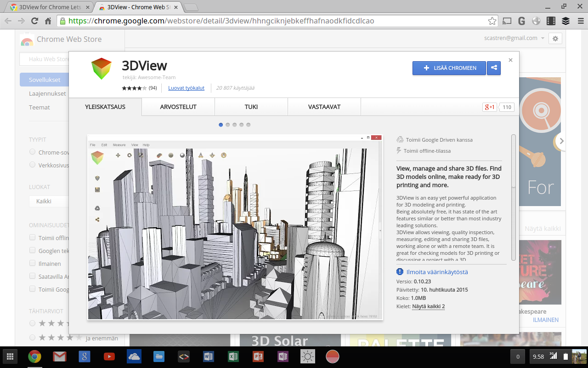Click Ilmoita väärinkäytöstä link

tap(437, 272)
